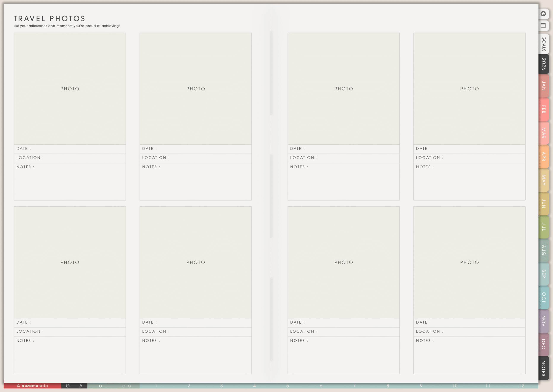Switch to the DEC month tab

(543, 344)
